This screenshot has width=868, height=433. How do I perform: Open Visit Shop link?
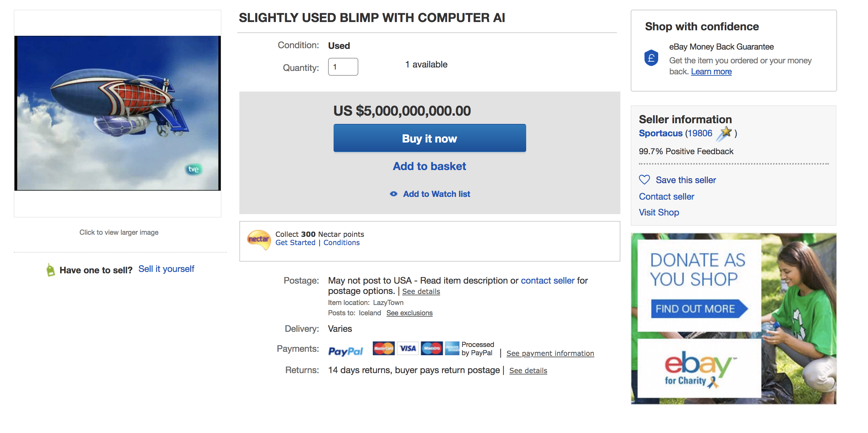tap(659, 212)
